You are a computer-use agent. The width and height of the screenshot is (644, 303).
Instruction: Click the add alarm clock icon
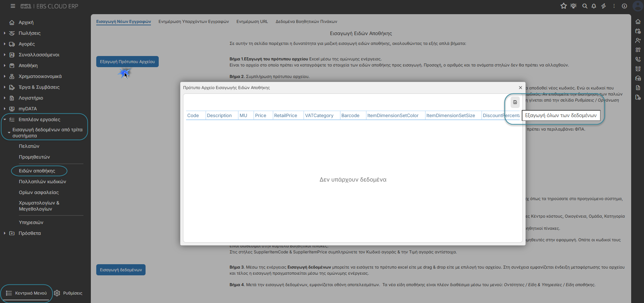(638, 69)
